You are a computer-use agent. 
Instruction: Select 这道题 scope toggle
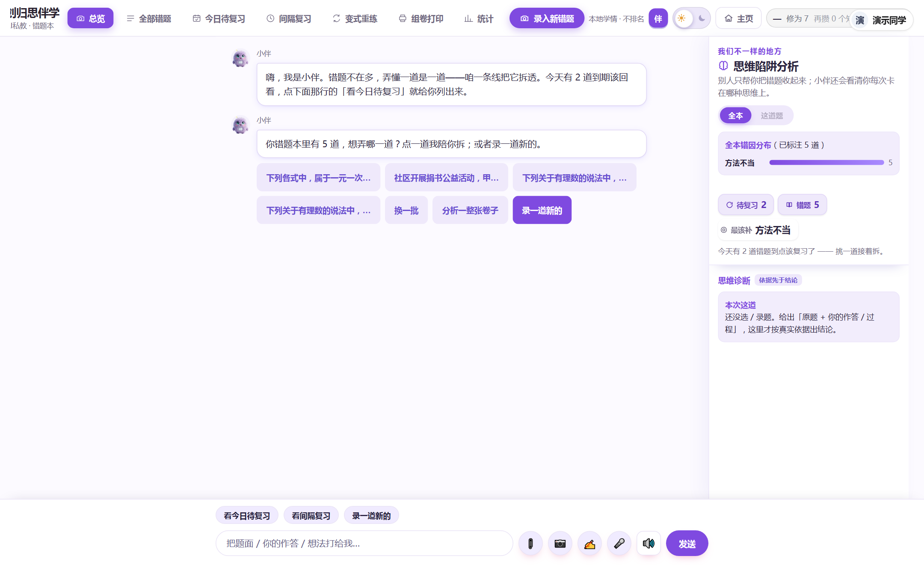(772, 116)
